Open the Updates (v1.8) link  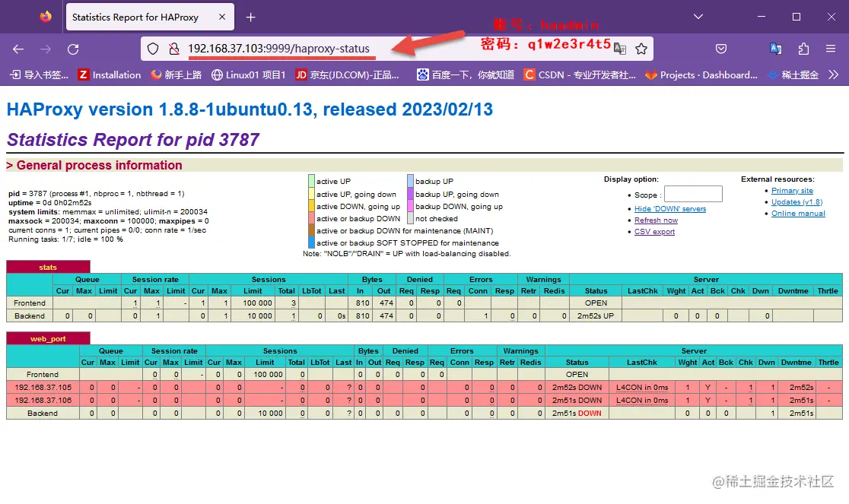point(797,201)
